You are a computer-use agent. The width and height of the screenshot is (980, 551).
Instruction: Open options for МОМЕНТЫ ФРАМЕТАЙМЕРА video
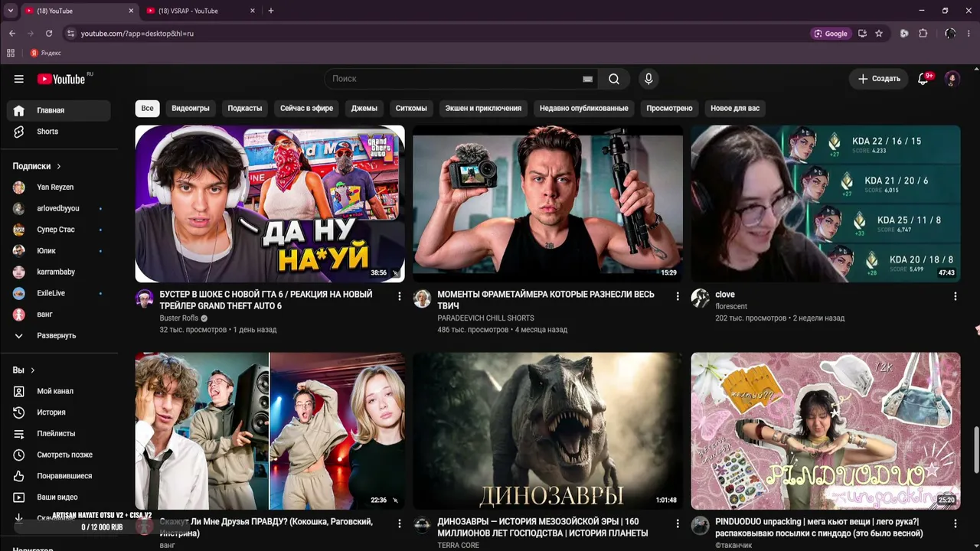coord(677,296)
